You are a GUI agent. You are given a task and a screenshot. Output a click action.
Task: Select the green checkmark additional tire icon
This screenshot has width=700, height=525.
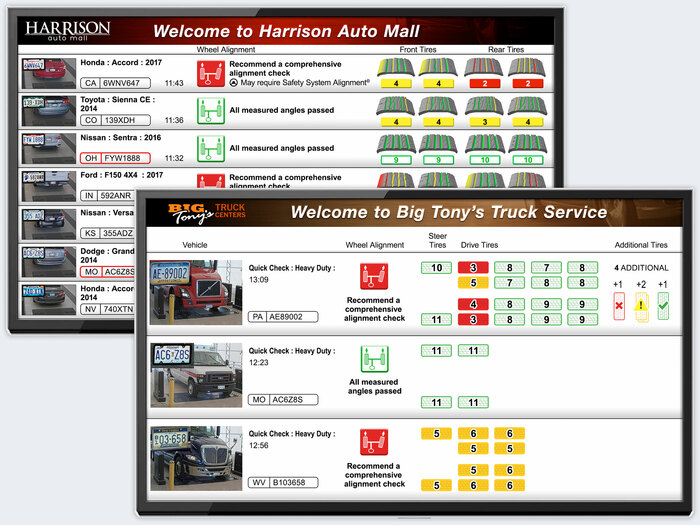663,308
